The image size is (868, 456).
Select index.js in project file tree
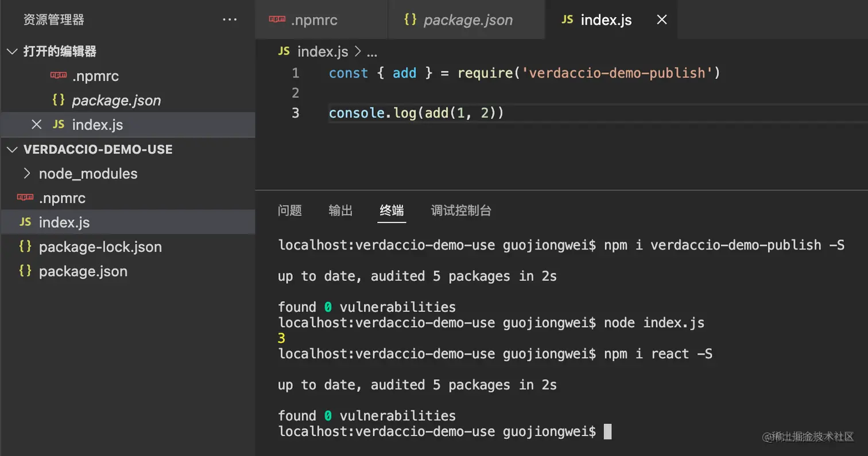tap(127, 222)
